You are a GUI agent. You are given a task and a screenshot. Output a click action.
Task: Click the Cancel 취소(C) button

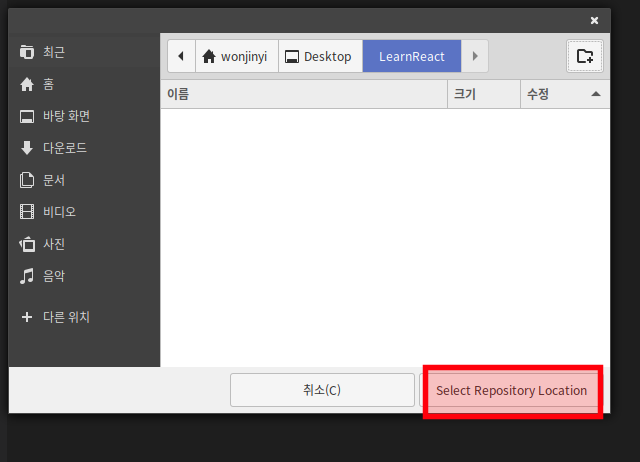(x=322, y=390)
